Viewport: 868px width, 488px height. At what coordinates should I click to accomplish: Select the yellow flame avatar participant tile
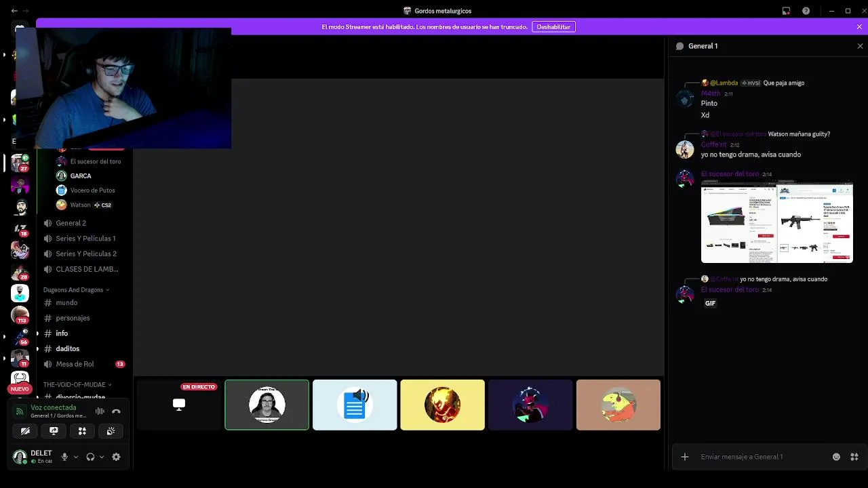(443, 405)
